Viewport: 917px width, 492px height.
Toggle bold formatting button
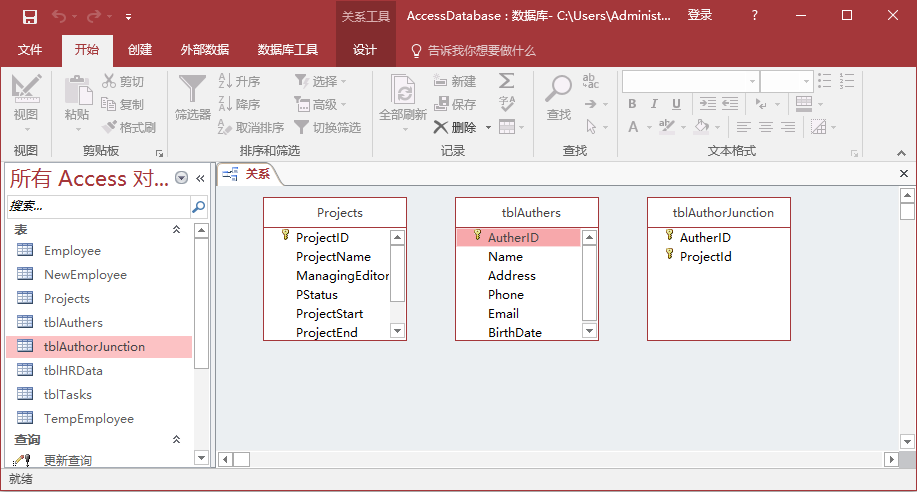coord(632,104)
